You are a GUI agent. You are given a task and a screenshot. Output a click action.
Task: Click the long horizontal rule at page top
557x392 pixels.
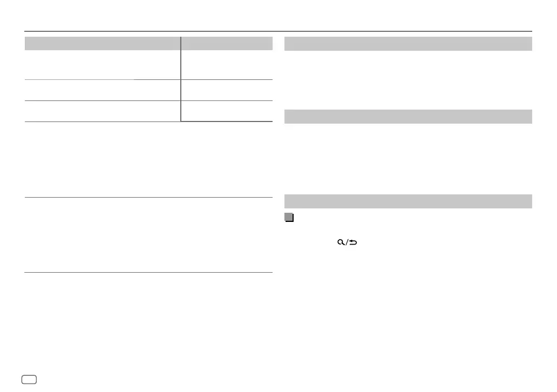[x=278, y=31]
